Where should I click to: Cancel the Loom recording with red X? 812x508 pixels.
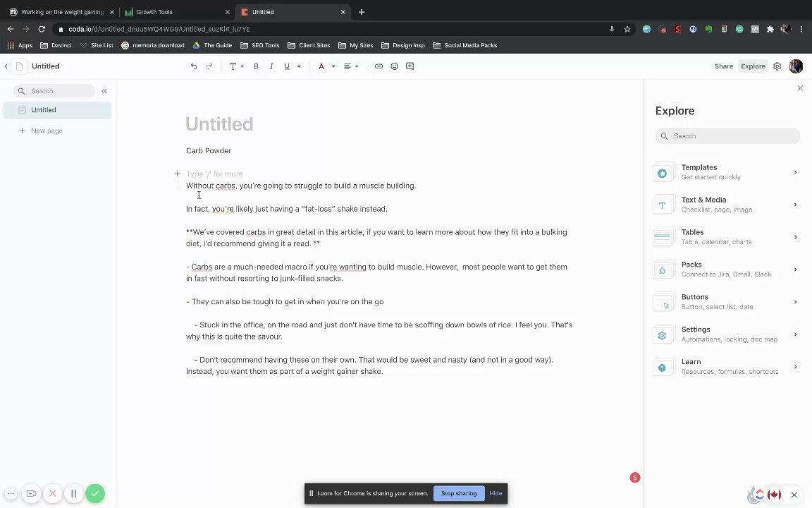pos(52,493)
